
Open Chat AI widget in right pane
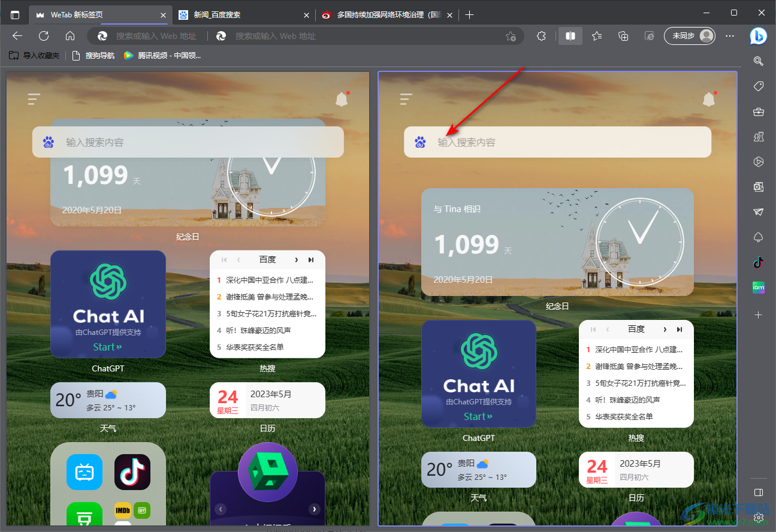479,374
